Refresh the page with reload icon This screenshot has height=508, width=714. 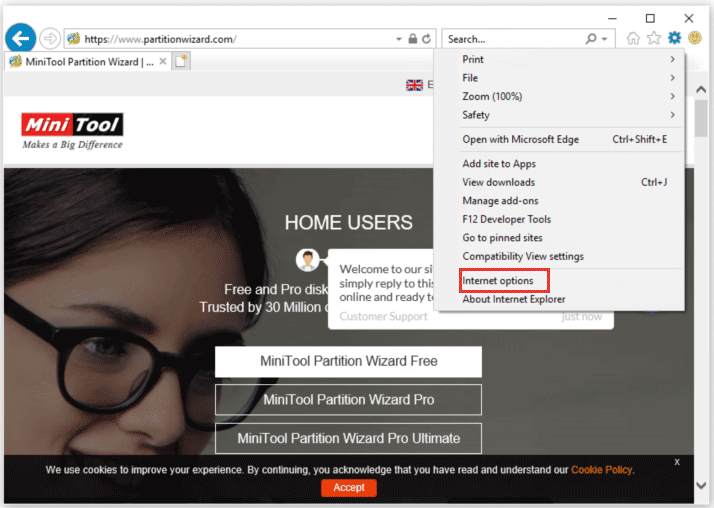click(426, 39)
